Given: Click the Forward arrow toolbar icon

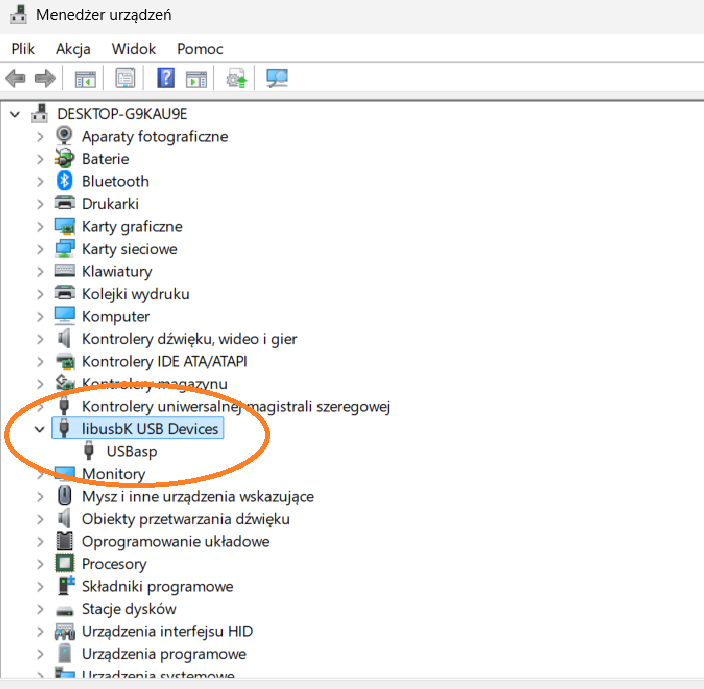Looking at the screenshot, I should [45, 79].
